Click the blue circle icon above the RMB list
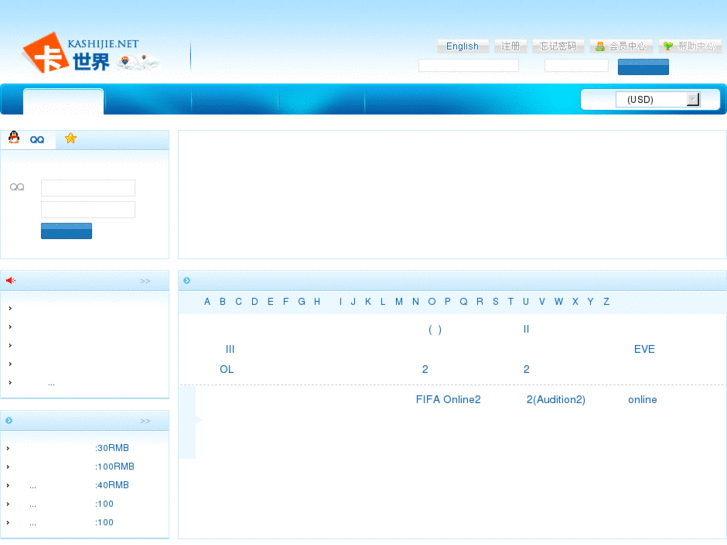This screenshot has width=727, height=545. tap(9, 420)
